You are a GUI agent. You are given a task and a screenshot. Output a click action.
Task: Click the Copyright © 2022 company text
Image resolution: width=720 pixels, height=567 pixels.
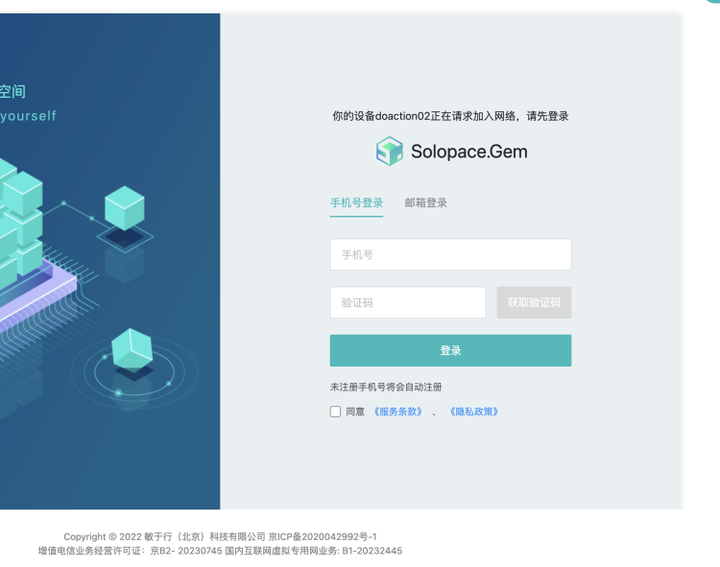(164, 536)
